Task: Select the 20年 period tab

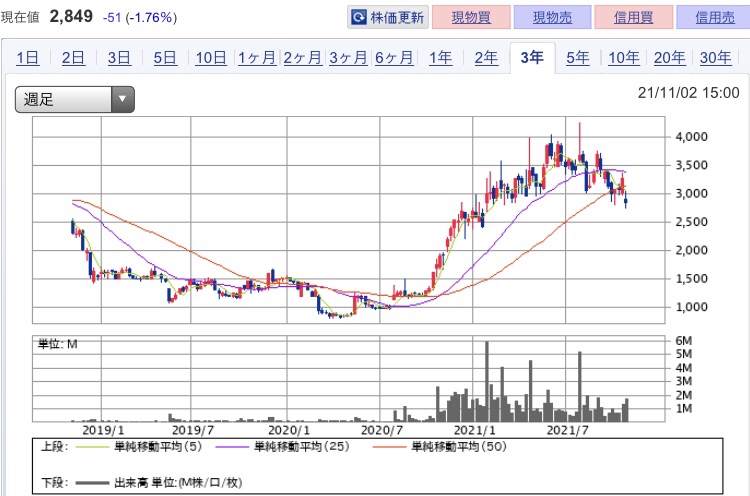Action: [670, 58]
